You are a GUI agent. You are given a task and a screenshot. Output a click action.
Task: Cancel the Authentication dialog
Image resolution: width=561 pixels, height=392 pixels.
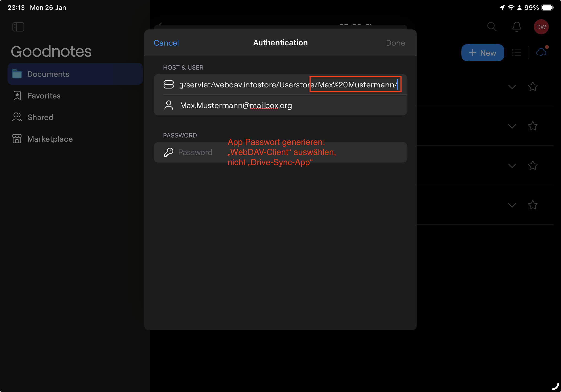(166, 43)
